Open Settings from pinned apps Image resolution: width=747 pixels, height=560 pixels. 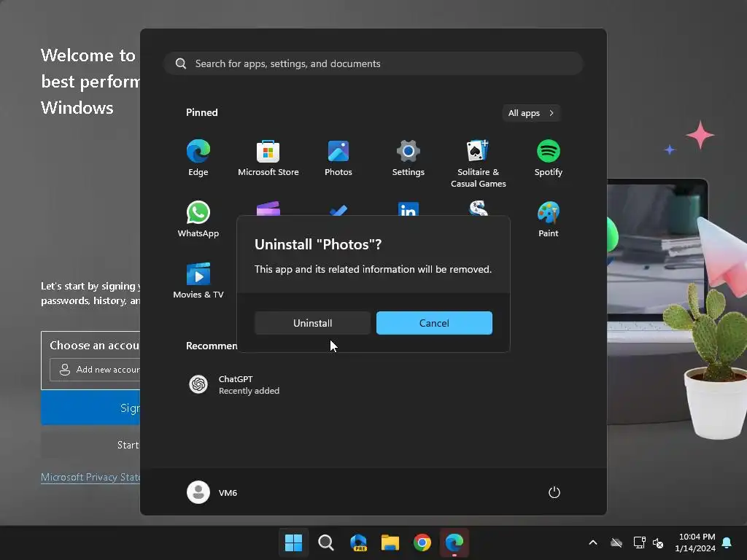409,158
